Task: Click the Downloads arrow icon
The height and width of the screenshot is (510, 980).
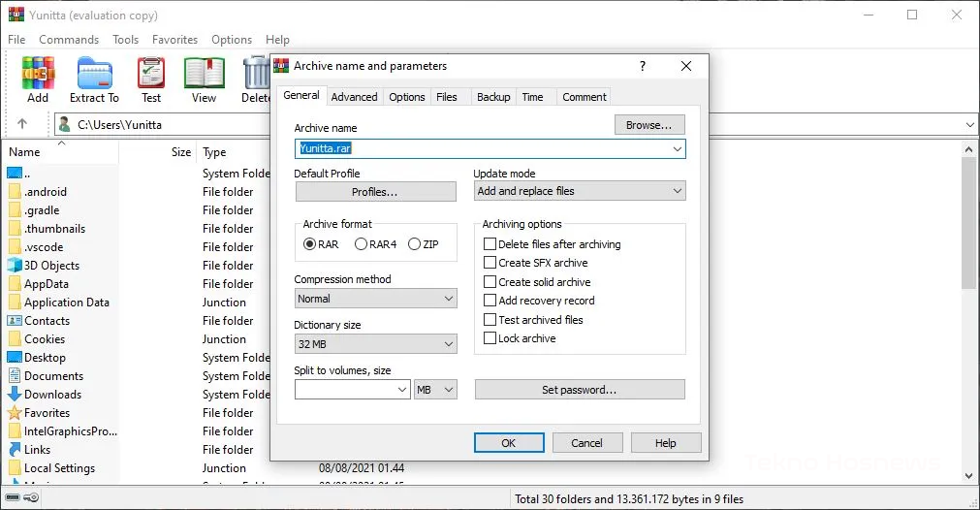Action: pos(15,395)
